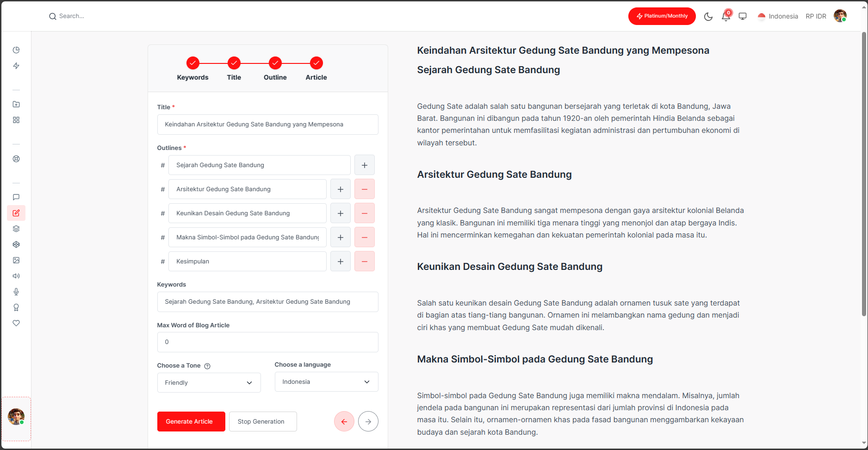The width and height of the screenshot is (868, 450).
Task: Click the Generate Article button
Action: (x=191, y=421)
